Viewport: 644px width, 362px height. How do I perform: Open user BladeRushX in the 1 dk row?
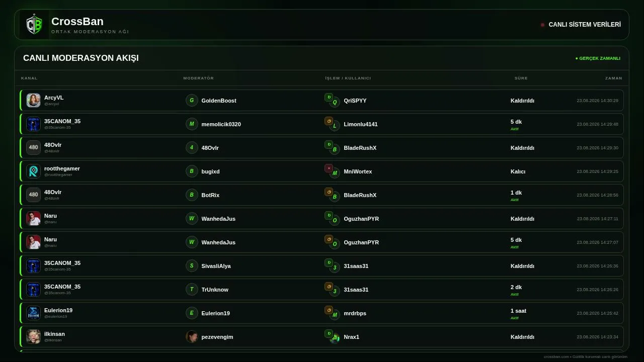click(360, 195)
